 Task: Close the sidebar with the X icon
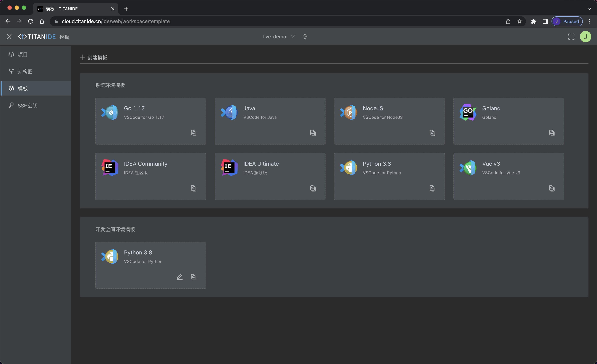(x=9, y=37)
